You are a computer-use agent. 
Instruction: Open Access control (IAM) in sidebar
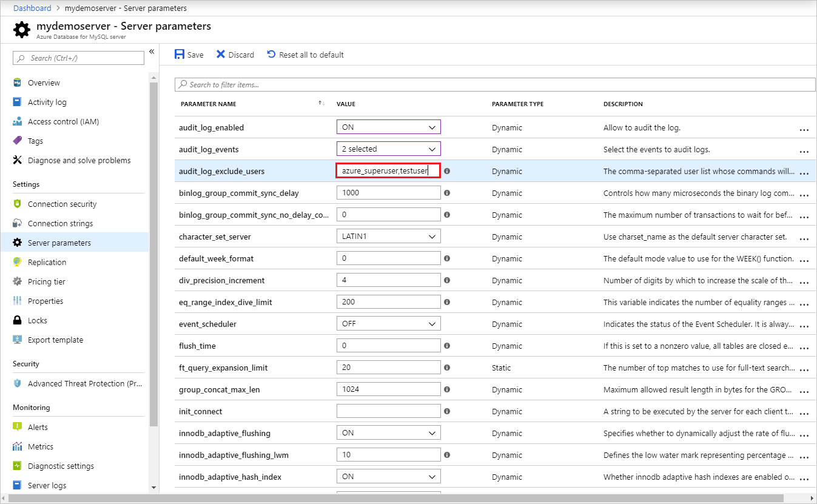pos(63,121)
